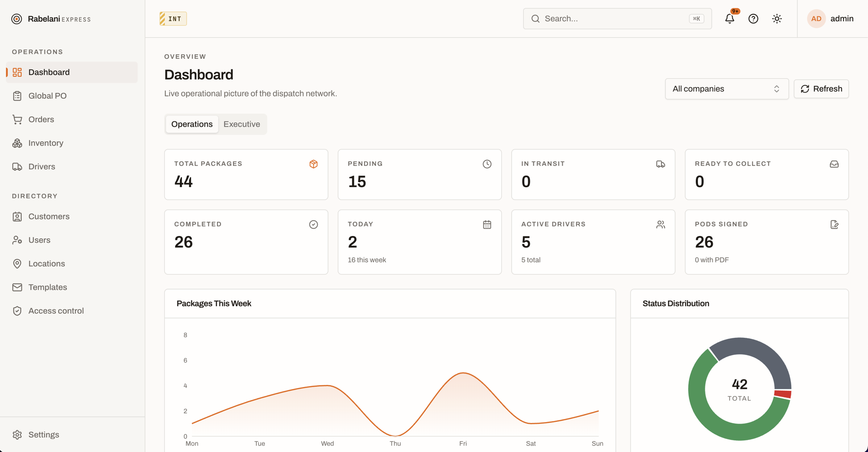Click '16 this week' text
The width and height of the screenshot is (868, 452).
[x=367, y=260]
